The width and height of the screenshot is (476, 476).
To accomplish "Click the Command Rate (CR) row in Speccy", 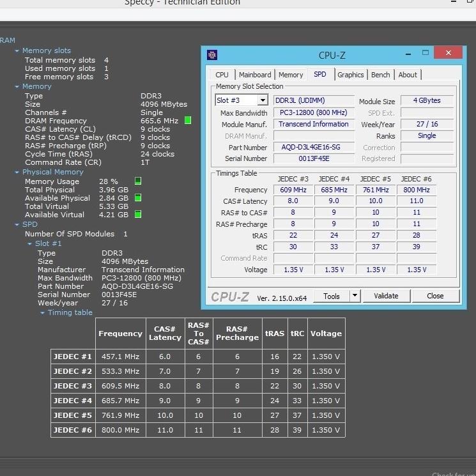I will click(x=88, y=162).
